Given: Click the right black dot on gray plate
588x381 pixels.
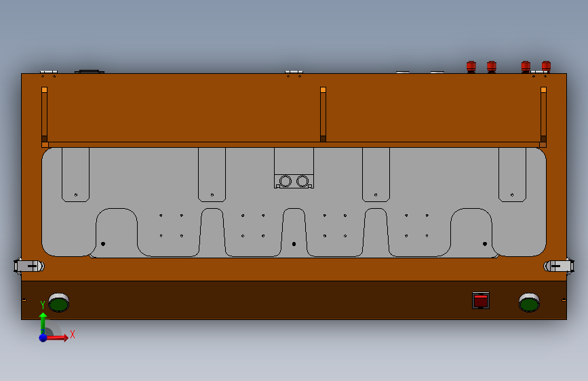Looking at the screenshot, I should tap(484, 244).
